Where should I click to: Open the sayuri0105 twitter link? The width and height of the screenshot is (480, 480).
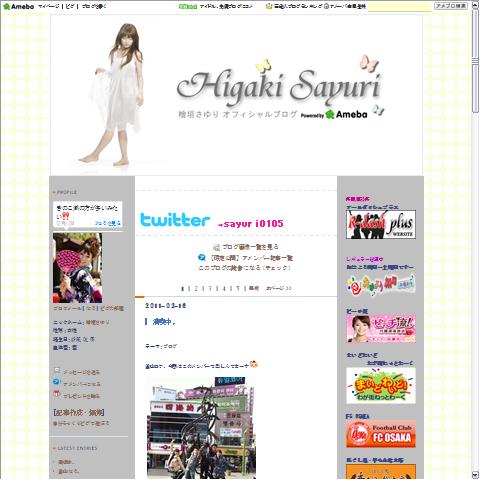[250, 223]
